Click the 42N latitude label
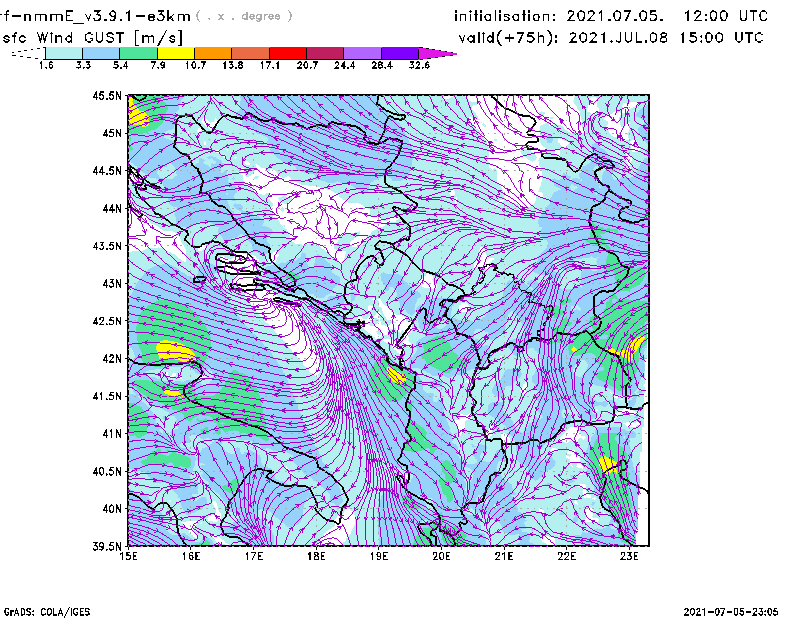This screenshot has width=800, height=618. (112, 359)
